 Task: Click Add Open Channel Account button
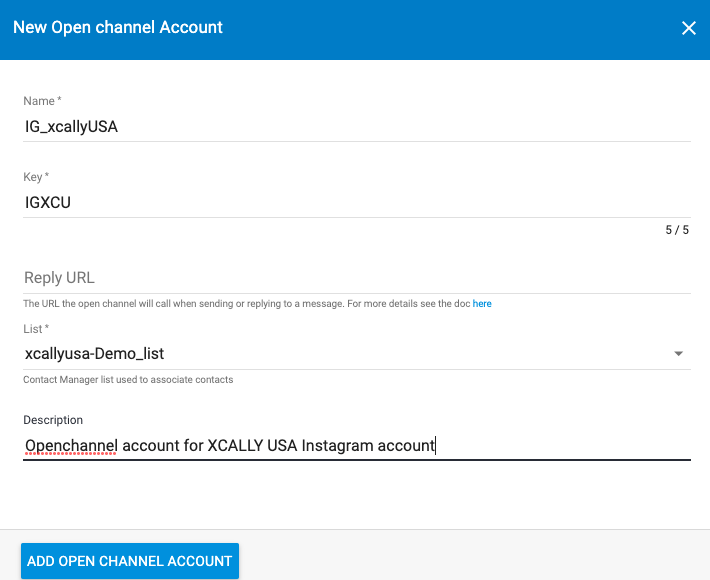tap(130, 561)
